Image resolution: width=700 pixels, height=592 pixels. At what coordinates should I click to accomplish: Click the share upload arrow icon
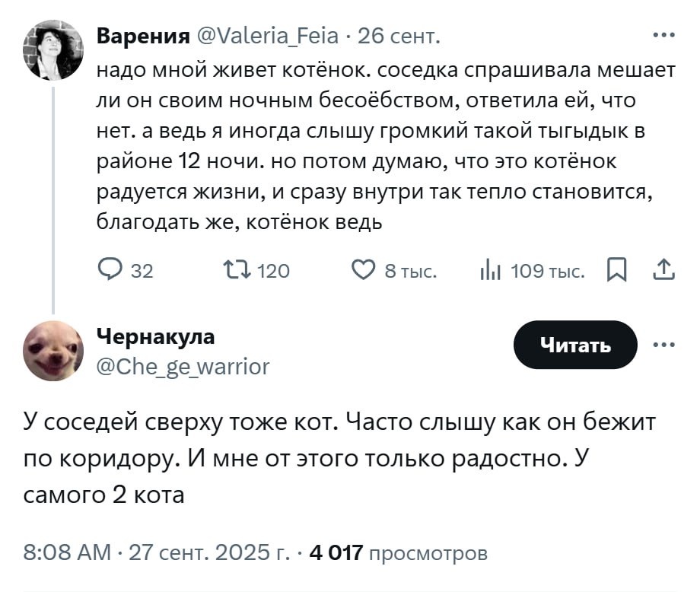[x=663, y=270]
